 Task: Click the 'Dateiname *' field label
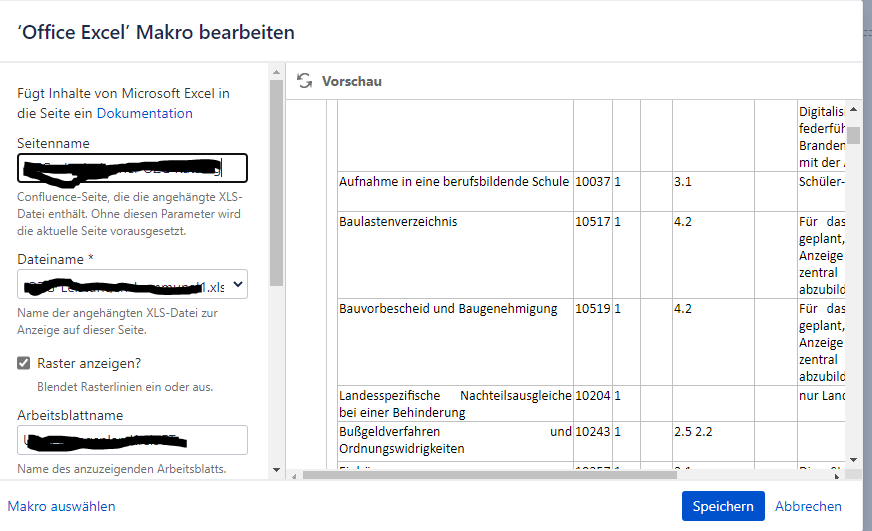pyautogui.click(x=56, y=260)
